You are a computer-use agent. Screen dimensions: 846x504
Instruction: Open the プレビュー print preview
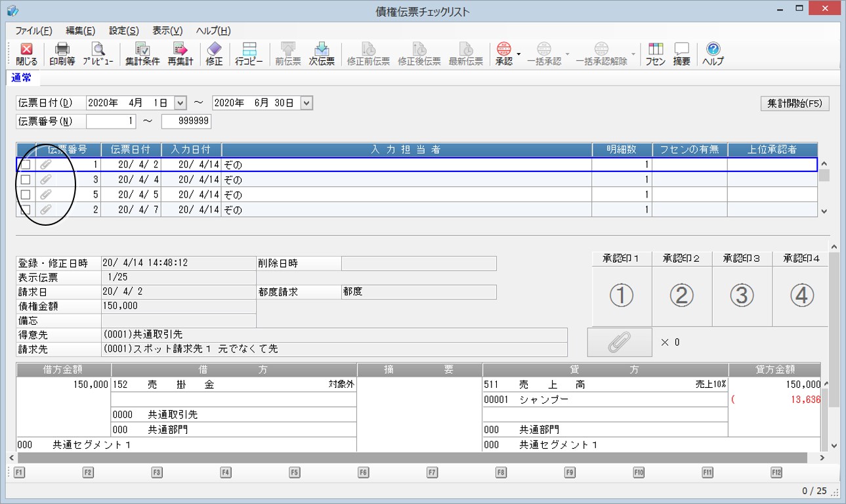98,54
